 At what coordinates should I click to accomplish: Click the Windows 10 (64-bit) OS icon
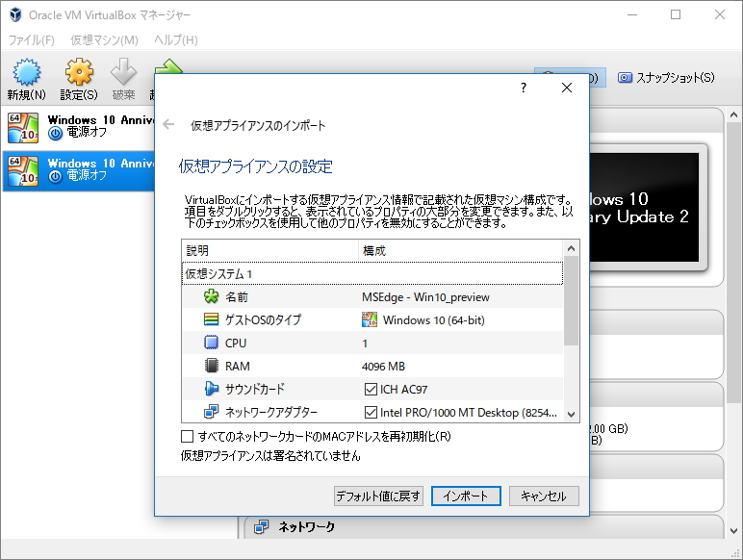(x=370, y=319)
